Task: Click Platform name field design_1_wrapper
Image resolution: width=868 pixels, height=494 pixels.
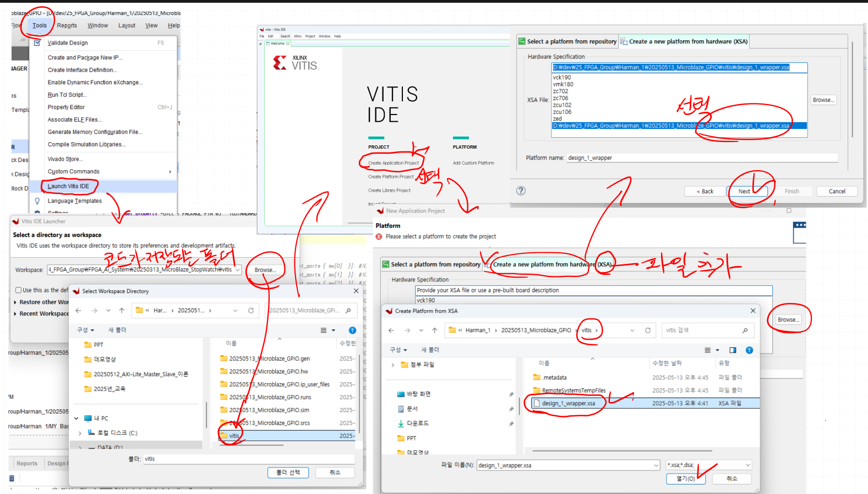Action: tap(702, 158)
